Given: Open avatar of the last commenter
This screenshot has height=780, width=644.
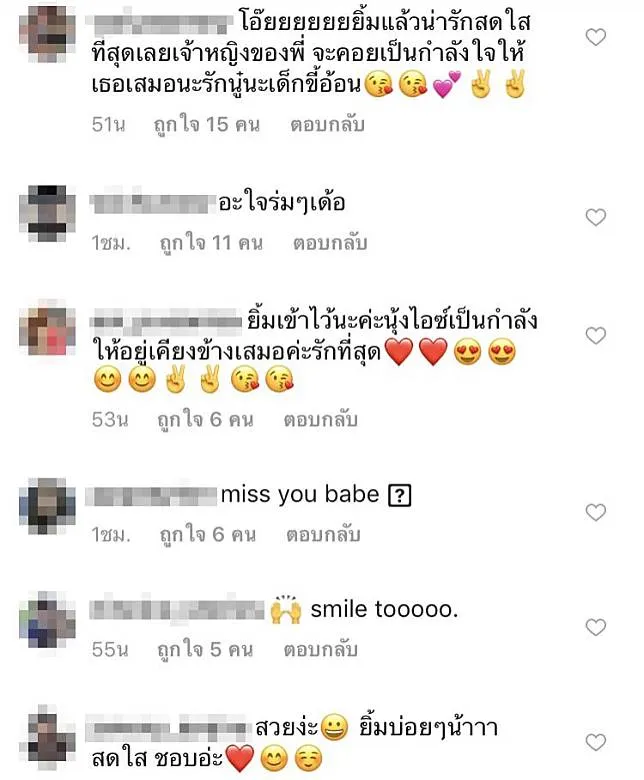Looking at the screenshot, I should pyautogui.click(x=47, y=735).
